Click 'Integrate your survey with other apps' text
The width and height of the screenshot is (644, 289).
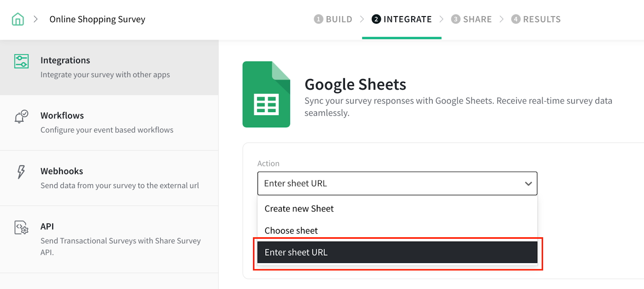(x=105, y=75)
